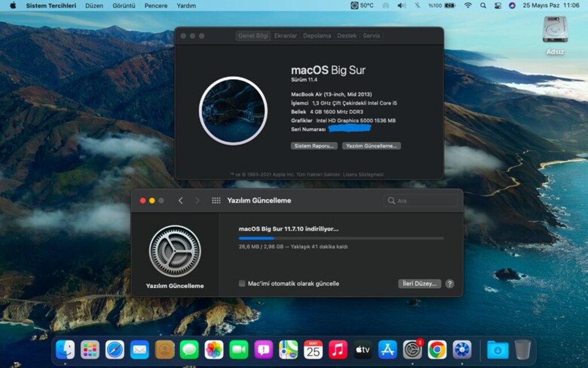Open Finder from the Dock

[x=65, y=350]
